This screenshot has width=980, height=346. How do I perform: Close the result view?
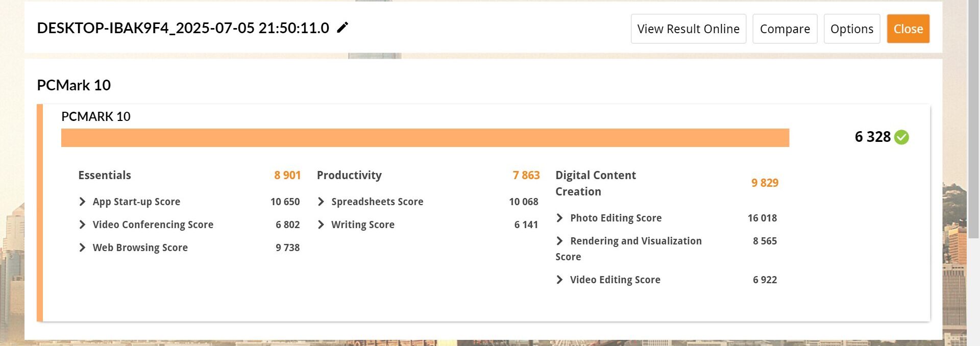click(908, 29)
